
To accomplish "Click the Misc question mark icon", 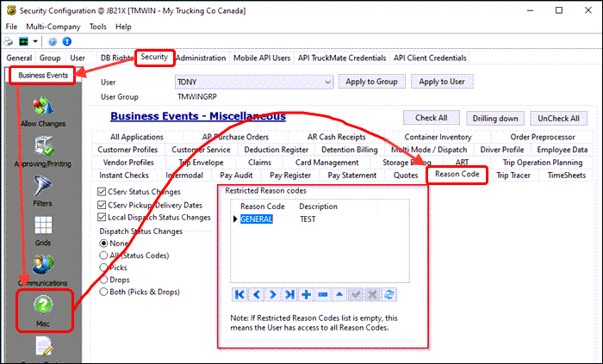I will [42, 306].
